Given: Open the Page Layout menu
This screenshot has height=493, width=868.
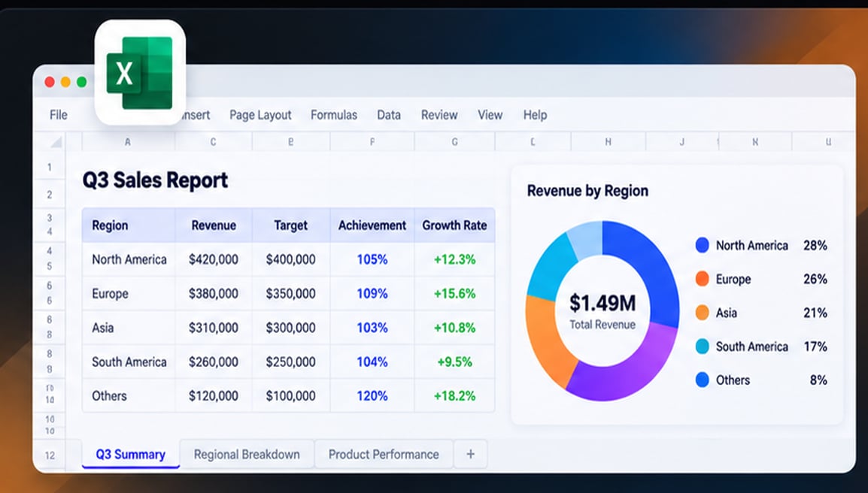Looking at the screenshot, I should (260, 115).
